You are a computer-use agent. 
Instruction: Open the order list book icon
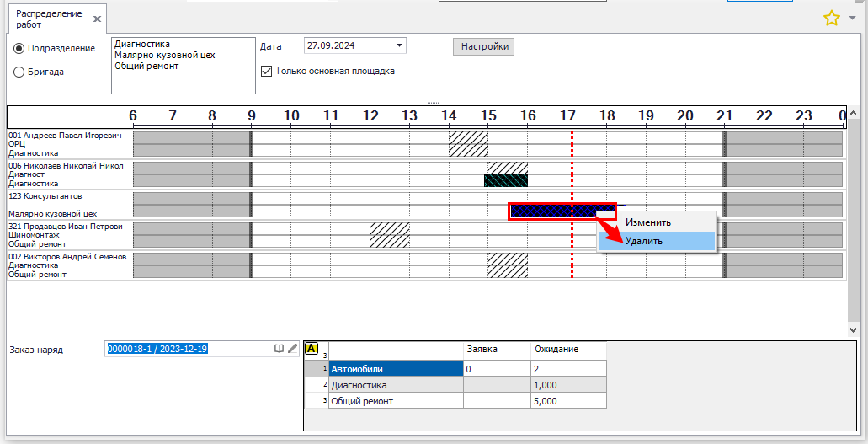pos(279,348)
